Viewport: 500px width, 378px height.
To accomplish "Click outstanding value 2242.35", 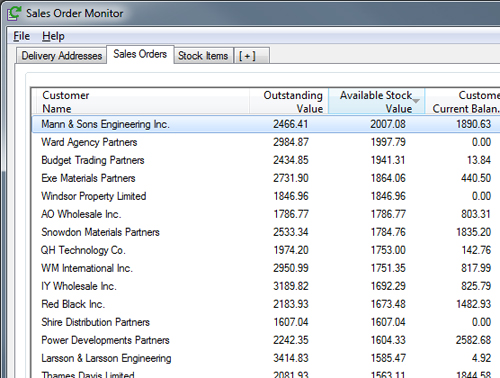I will click(x=291, y=340).
